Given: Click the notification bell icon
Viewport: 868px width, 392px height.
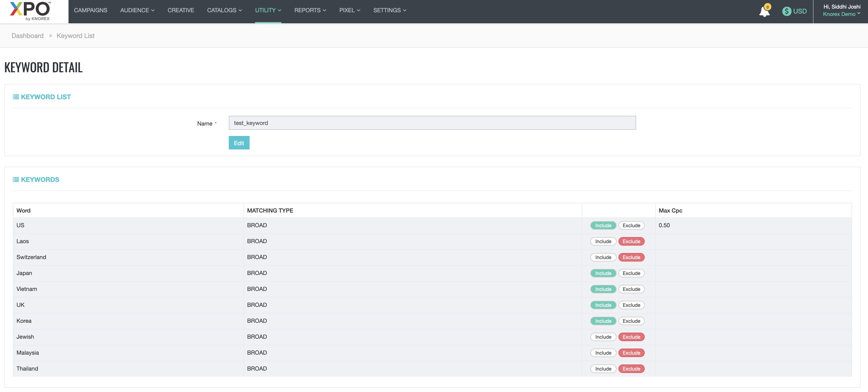Looking at the screenshot, I should click(764, 12).
